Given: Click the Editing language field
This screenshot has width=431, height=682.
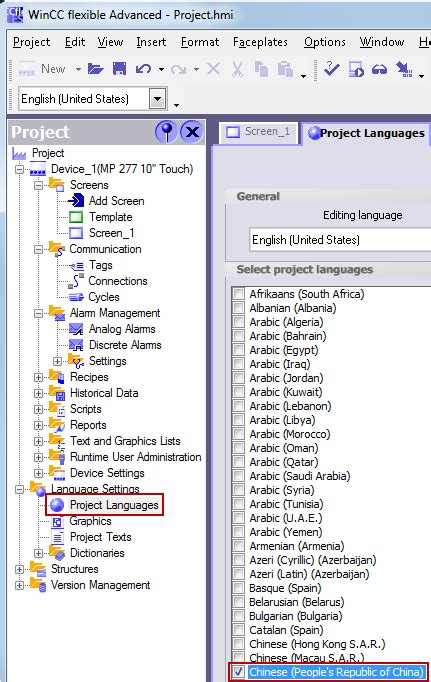Looking at the screenshot, I should click(341, 240).
